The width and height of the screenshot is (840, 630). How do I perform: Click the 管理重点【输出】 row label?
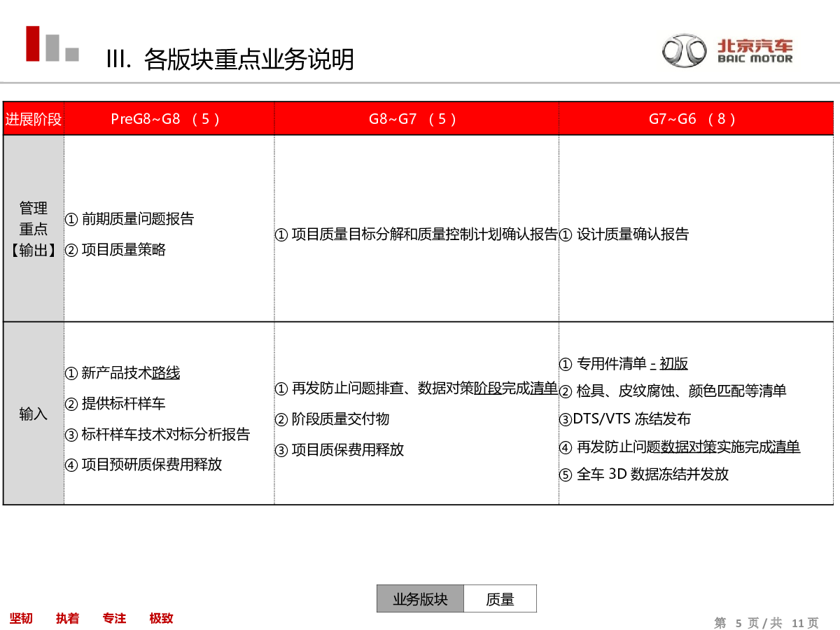pos(34,229)
